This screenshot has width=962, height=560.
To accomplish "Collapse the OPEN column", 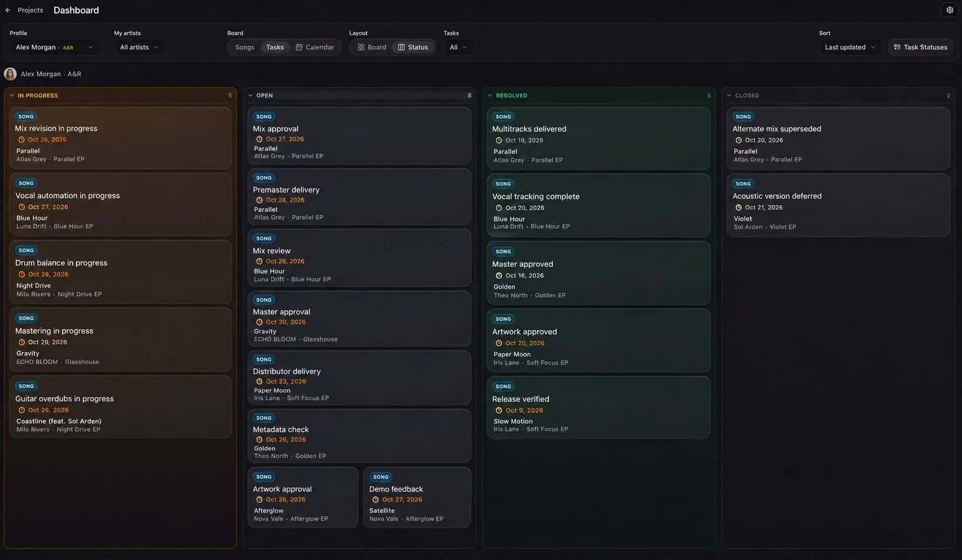I will pos(250,95).
